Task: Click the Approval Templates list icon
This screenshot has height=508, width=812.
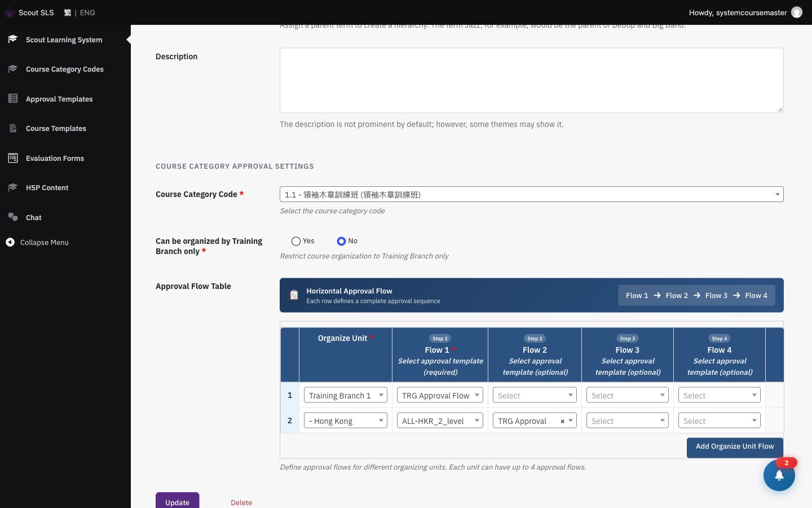Action: (13, 98)
